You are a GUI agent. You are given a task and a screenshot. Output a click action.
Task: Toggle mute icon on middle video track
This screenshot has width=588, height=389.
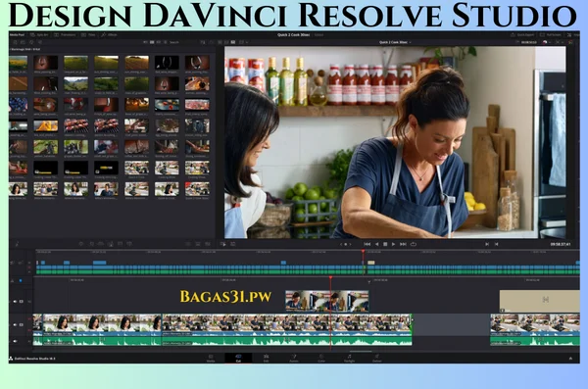point(15,325)
